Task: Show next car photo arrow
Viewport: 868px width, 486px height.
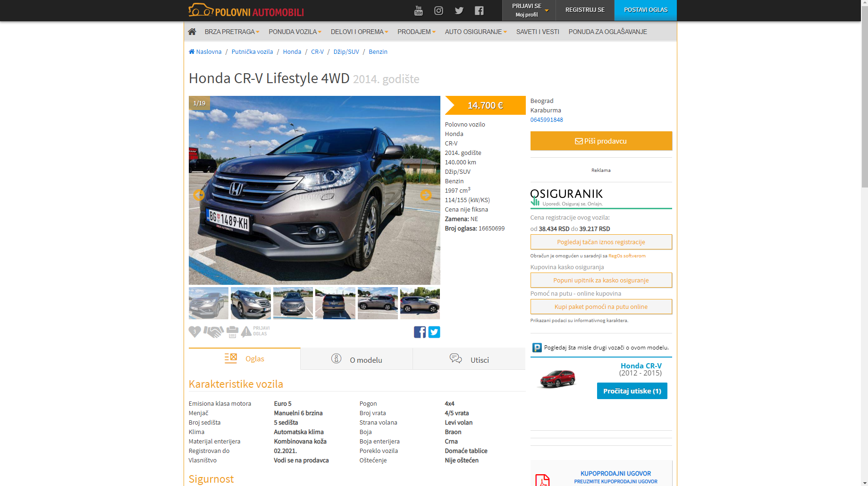Action: tap(426, 195)
